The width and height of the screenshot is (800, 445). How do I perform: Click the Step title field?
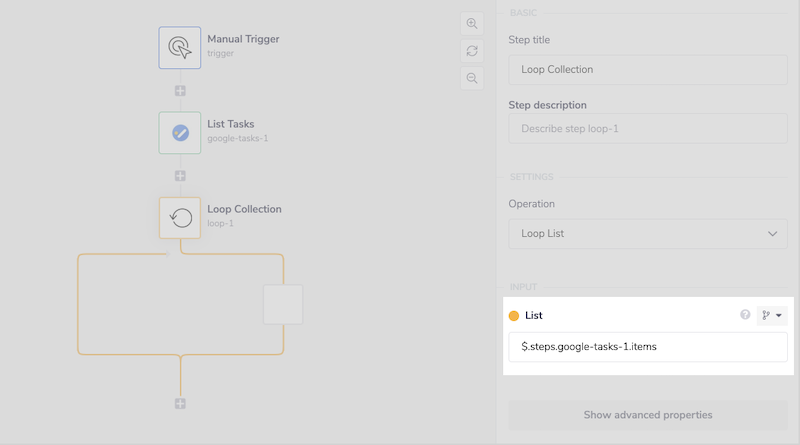click(647, 70)
